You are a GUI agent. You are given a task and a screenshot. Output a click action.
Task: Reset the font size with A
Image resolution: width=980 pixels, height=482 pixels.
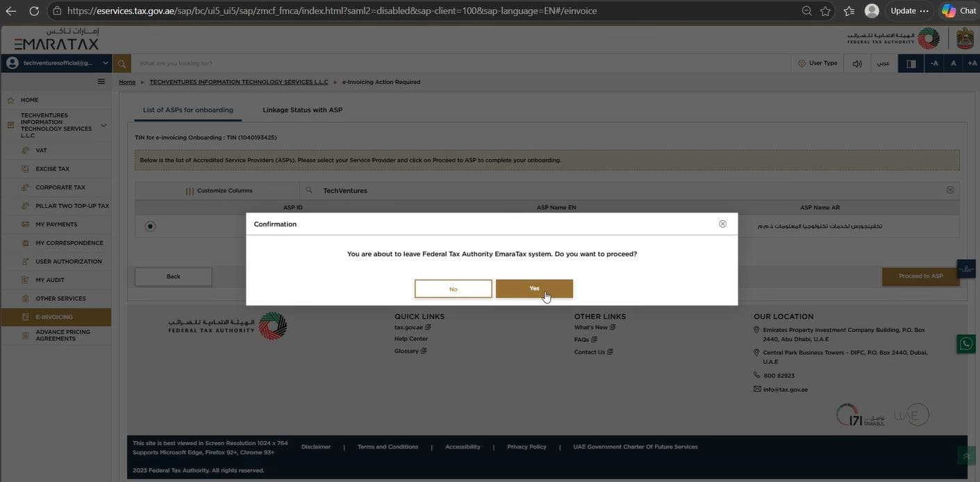(953, 63)
